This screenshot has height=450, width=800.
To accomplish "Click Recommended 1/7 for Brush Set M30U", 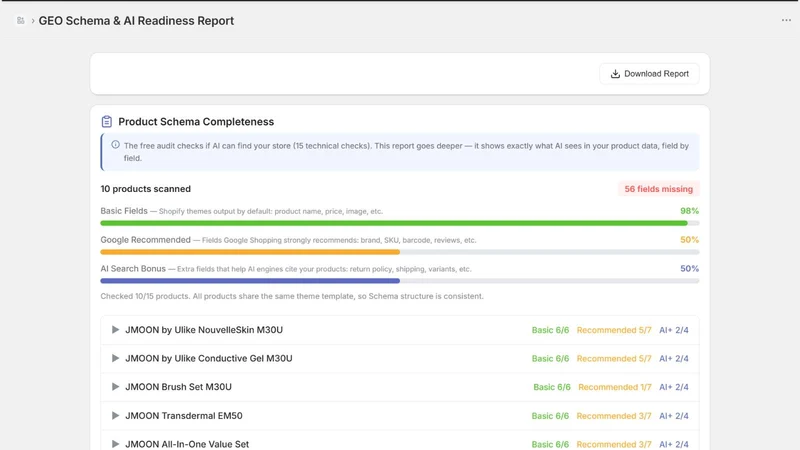I will click(615, 387).
